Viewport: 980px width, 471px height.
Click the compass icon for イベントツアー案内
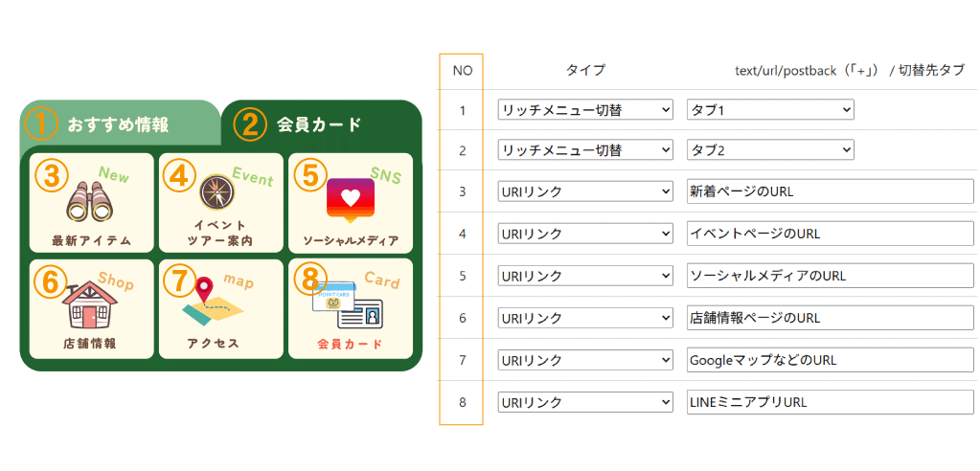[x=217, y=194]
